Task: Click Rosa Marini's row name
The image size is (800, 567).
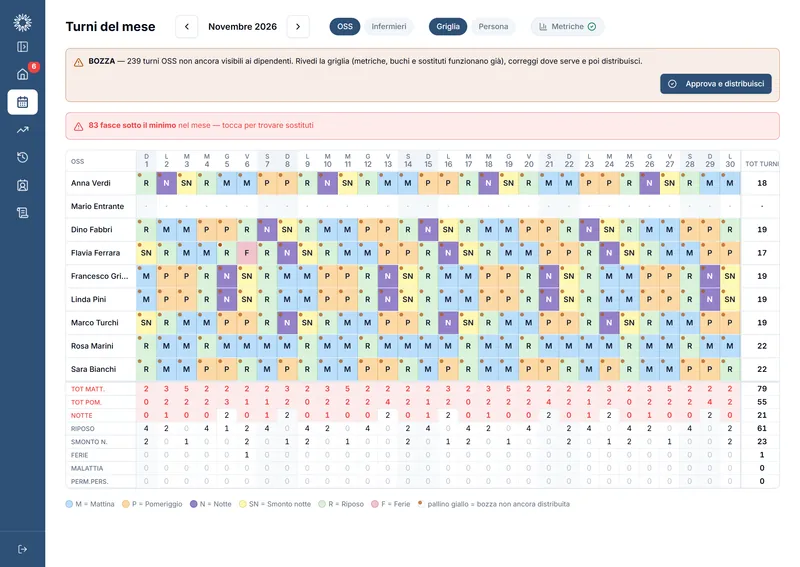Action: (92, 346)
